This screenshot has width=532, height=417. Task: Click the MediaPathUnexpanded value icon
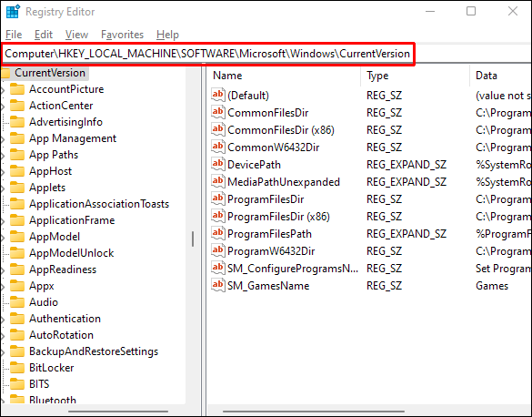[218, 181]
